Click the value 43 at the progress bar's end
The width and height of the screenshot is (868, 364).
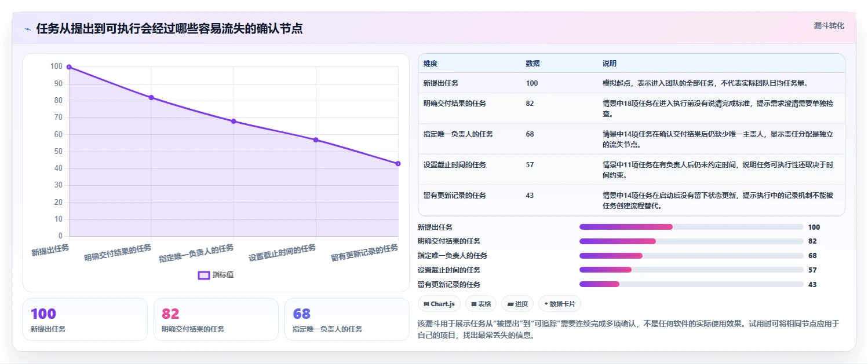click(812, 285)
